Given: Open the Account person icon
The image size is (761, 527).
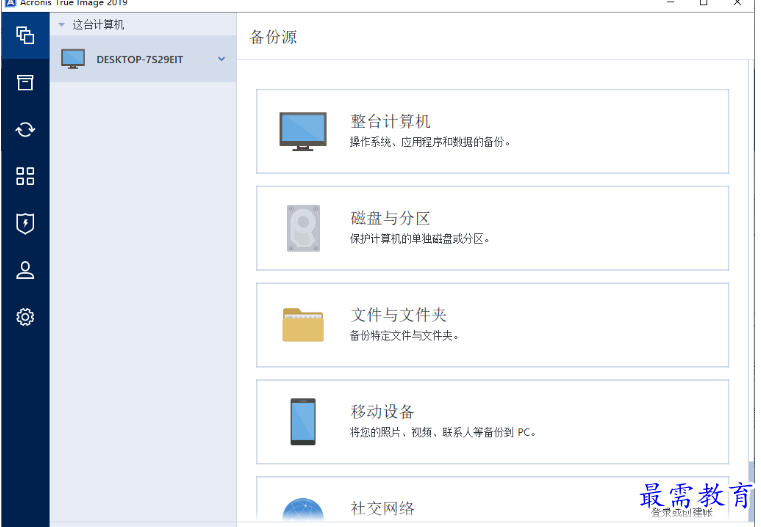Looking at the screenshot, I should click(x=25, y=270).
